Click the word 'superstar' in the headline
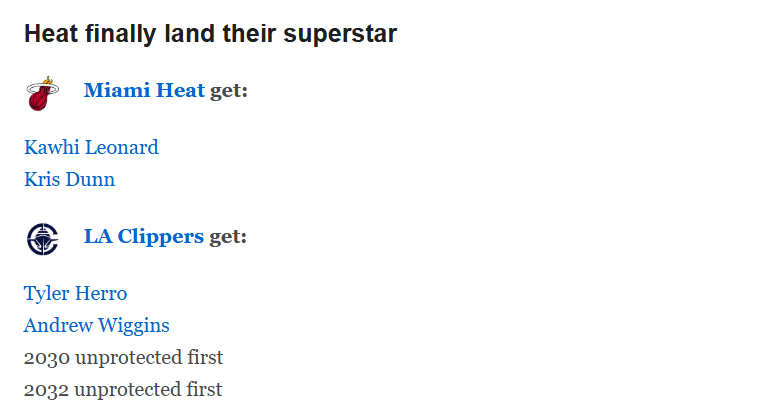The image size is (759, 417). [340, 34]
